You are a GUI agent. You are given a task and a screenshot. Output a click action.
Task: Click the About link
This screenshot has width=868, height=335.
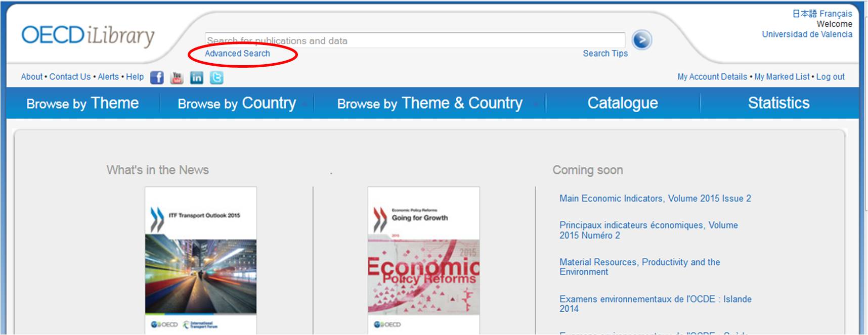[x=32, y=77]
